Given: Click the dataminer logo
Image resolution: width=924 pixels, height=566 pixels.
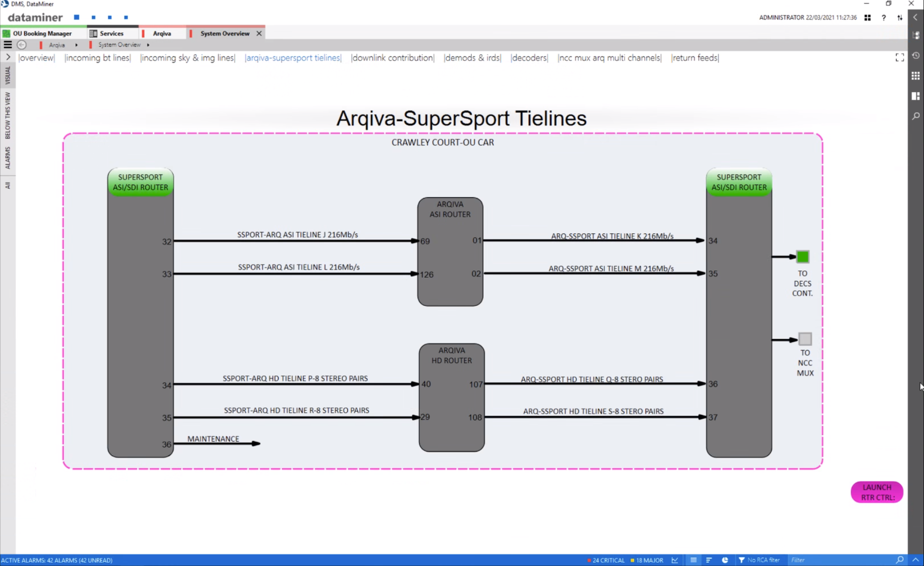Looking at the screenshot, I should pos(35,18).
